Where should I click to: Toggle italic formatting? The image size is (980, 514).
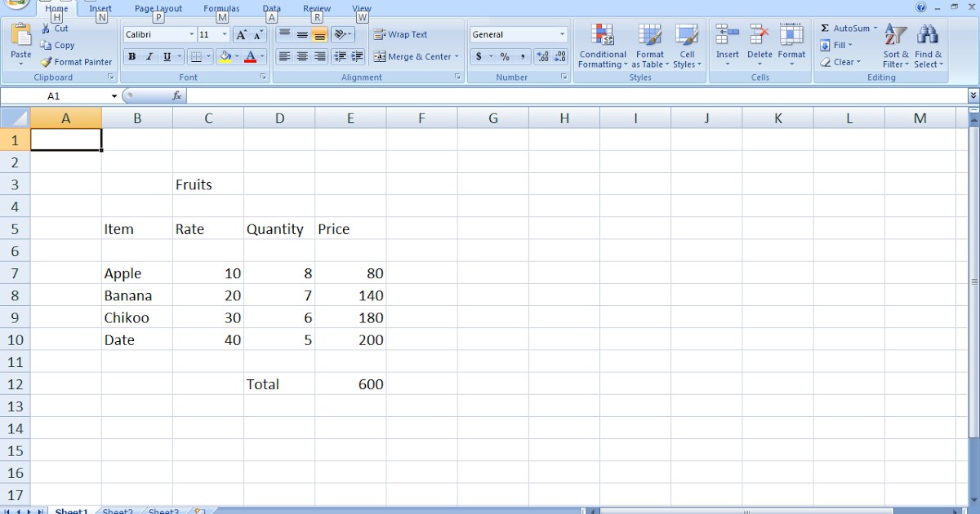coord(149,57)
